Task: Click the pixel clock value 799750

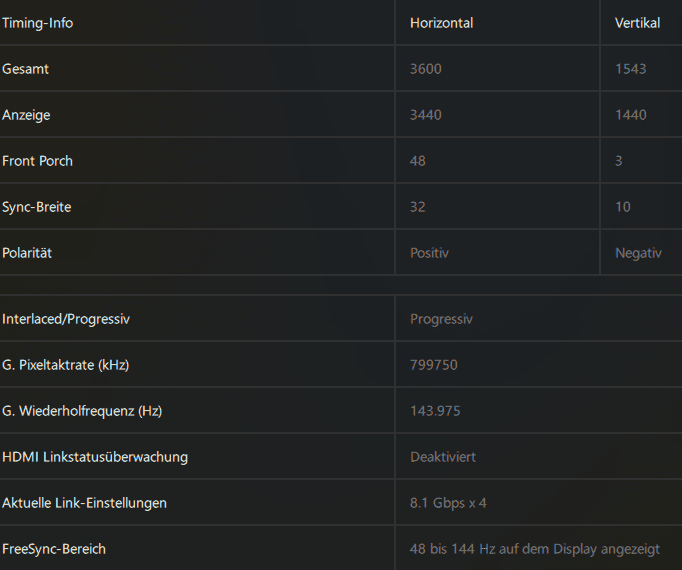Action: 433,365
